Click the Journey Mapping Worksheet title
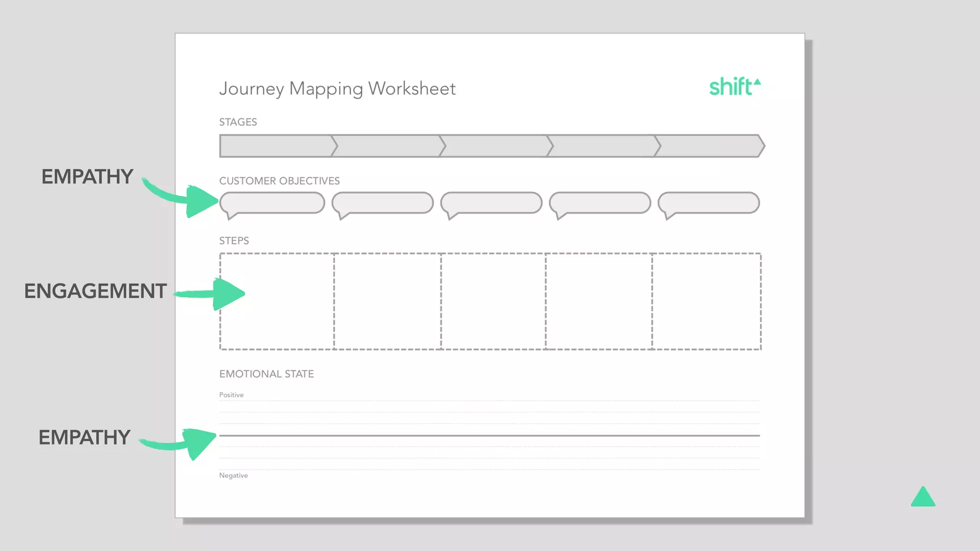This screenshot has width=980, height=551. (337, 89)
